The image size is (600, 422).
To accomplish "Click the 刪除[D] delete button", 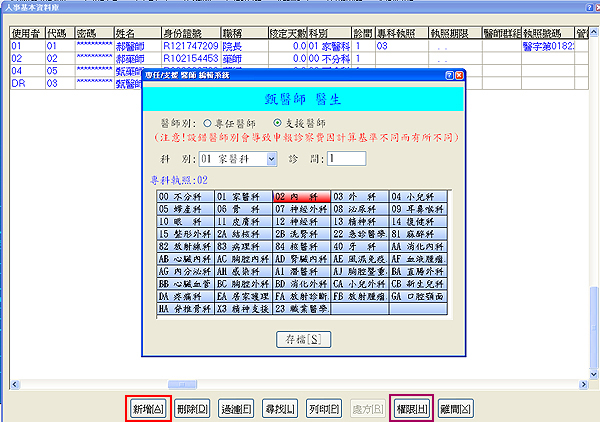I will click(191, 407).
